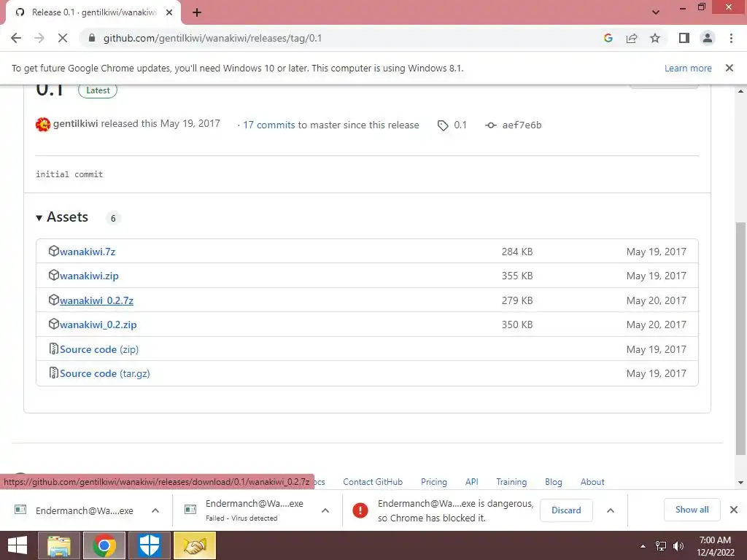747x560 pixels.
Task: Open volume control tray icon
Action: [678, 546]
